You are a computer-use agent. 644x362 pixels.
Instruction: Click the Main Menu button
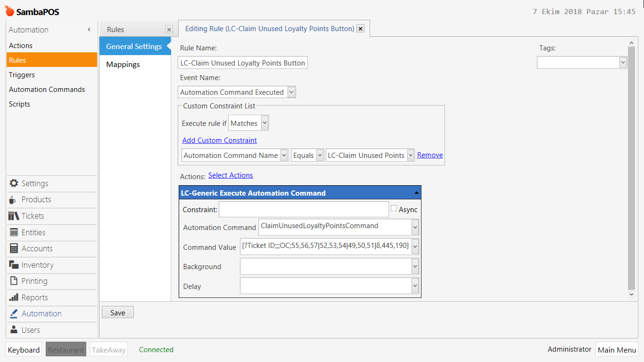point(617,350)
